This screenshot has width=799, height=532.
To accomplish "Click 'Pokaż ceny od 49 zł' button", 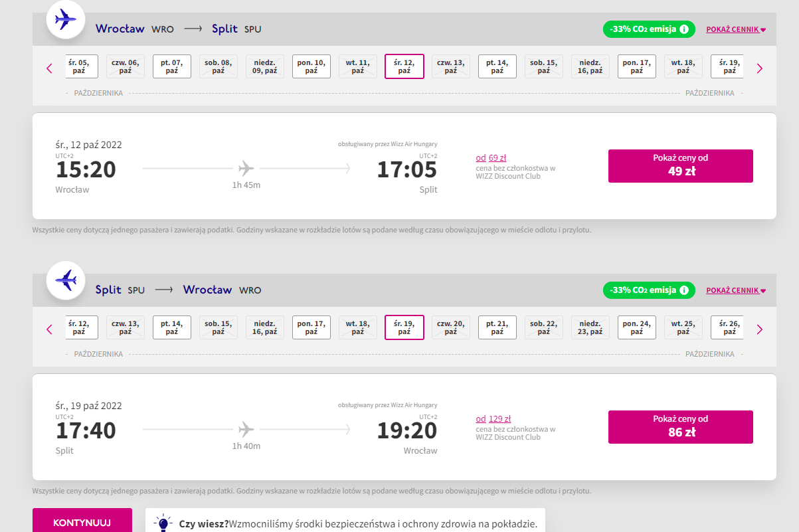I will (681, 166).
